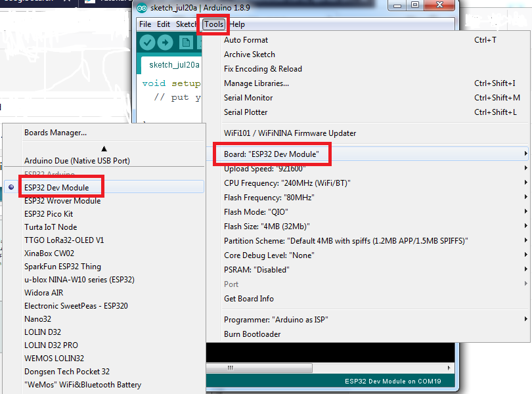This screenshot has width=532, height=394.
Task: Launch WiFi101 / WiFiNINA Firmware Updater
Action: 374,133
